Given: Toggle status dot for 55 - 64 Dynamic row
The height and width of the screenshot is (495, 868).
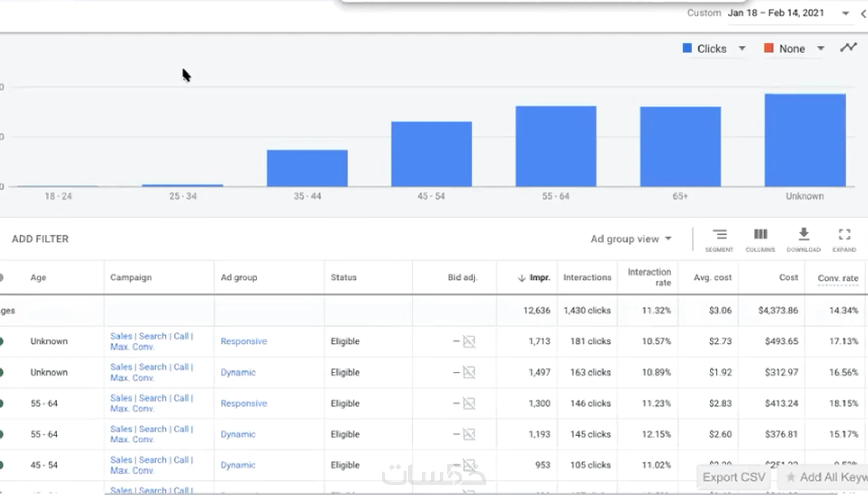Looking at the screenshot, I should 2,434.
